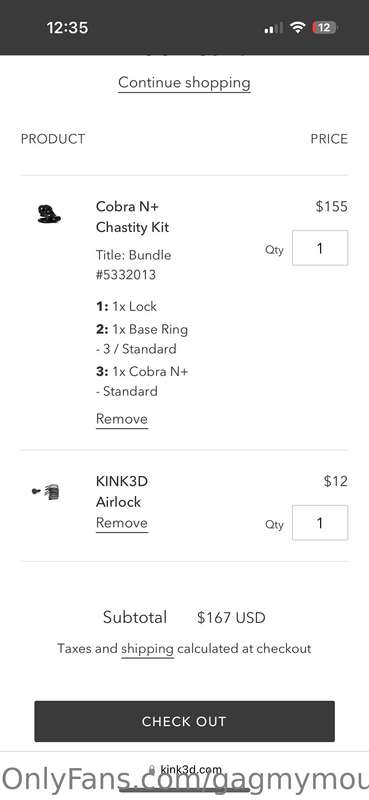Remove the KINK3D Airlock item
369x800 pixels.
[122, 523]
